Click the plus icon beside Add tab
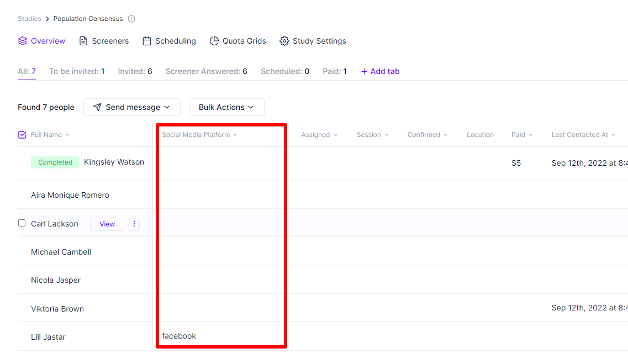Viewport: 628px width, 364px height. pyautogui.click(x=364, y=71)
